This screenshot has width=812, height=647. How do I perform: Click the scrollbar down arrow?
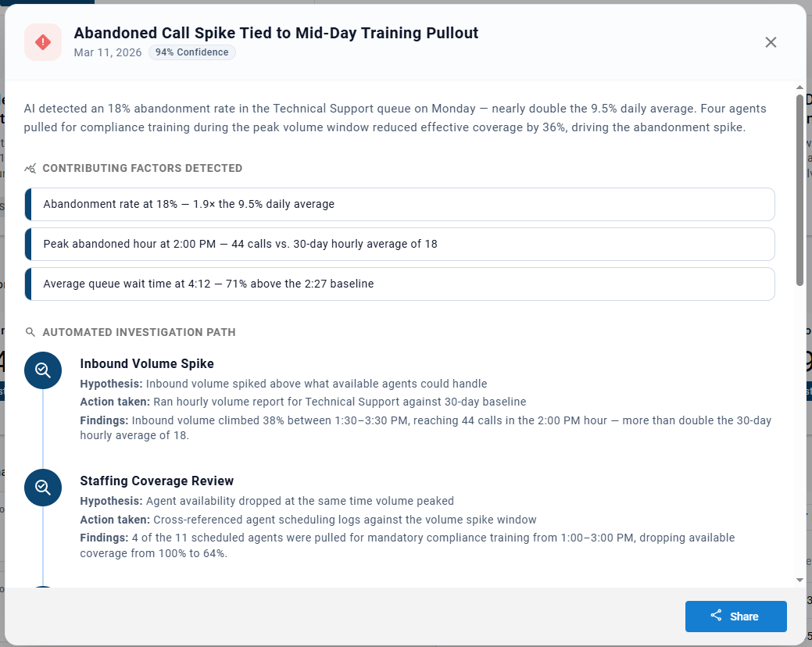800,581
